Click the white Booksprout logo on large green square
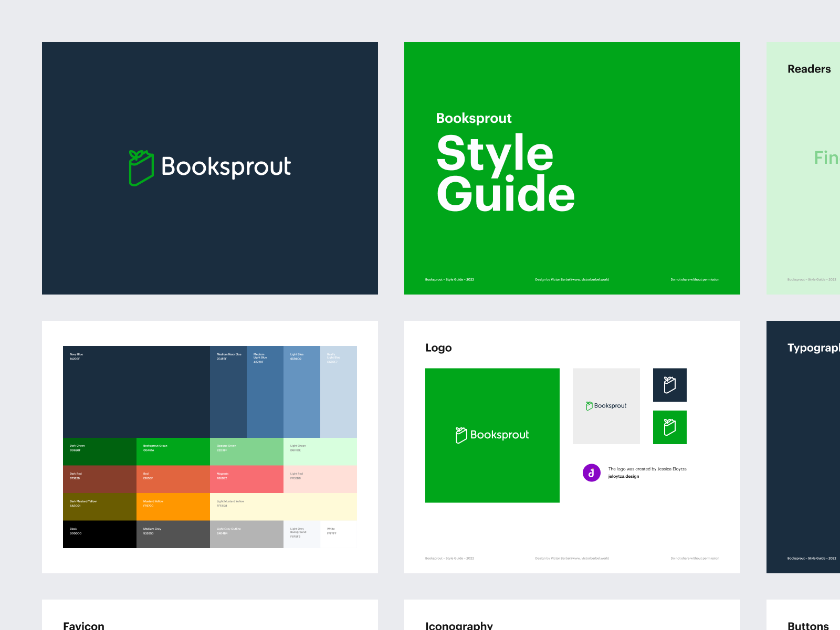The image size is (840, 630). pyautogui.click(x=492, y=435)
